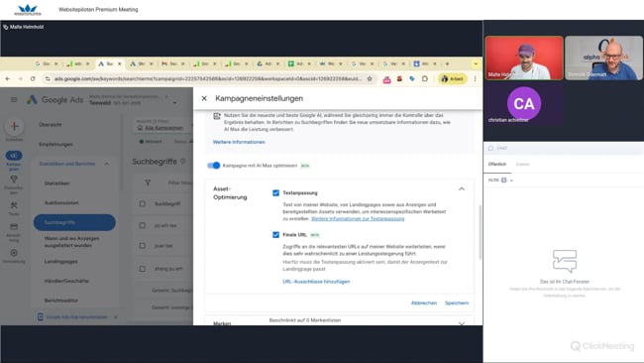
Task: Bookmark the page with the star icon
Action: (370, 78)
